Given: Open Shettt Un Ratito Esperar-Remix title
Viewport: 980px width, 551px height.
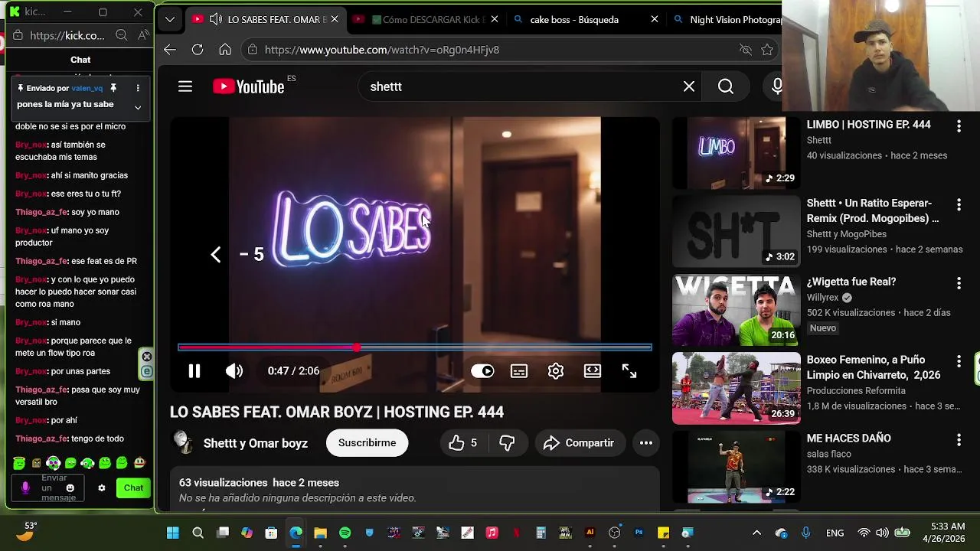Looking at the screenshot, I should coord(872,210).
